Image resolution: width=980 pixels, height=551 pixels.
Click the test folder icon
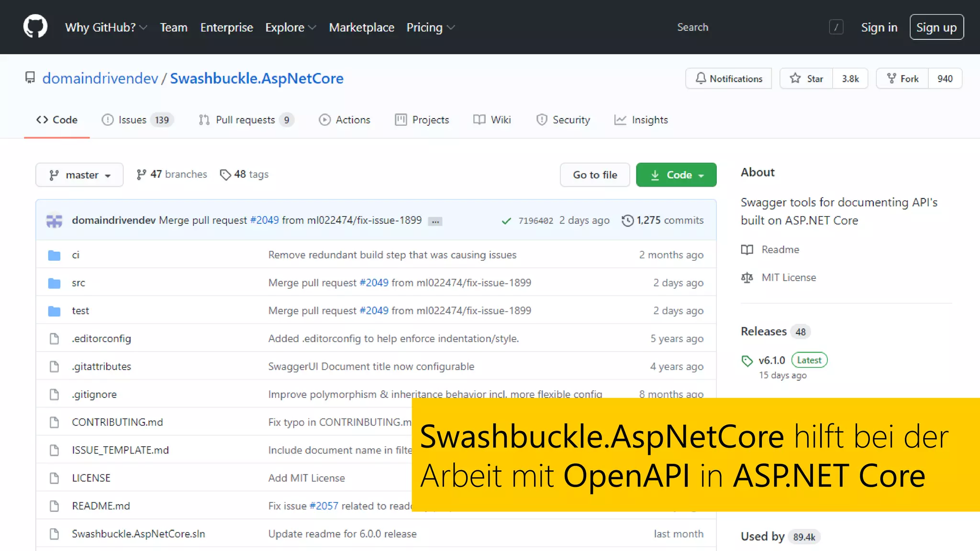54,311
